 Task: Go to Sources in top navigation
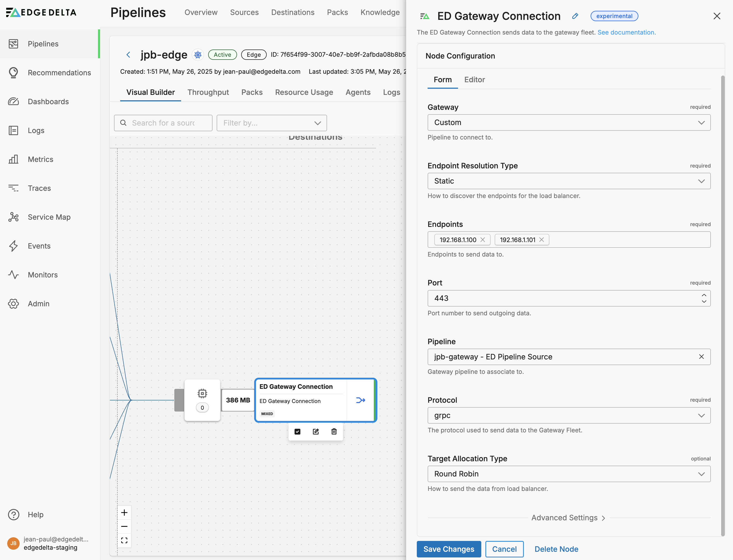pos(244,12)
